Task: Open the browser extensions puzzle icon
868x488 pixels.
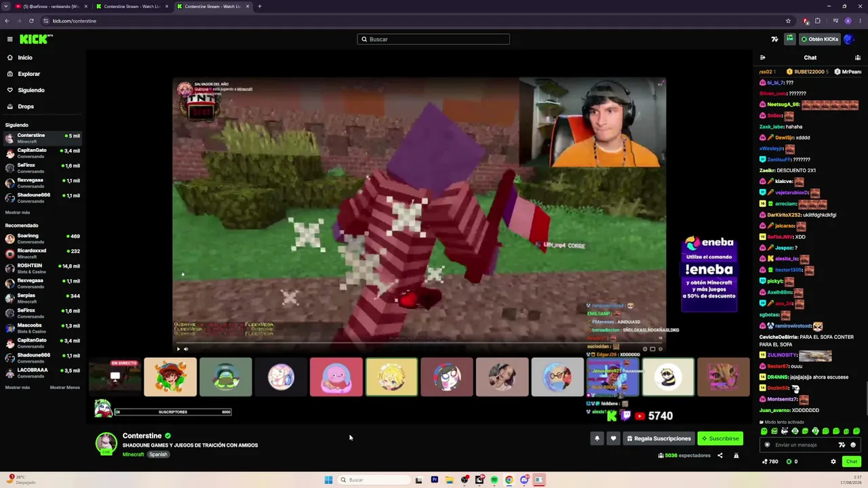Action: [818, 21]
